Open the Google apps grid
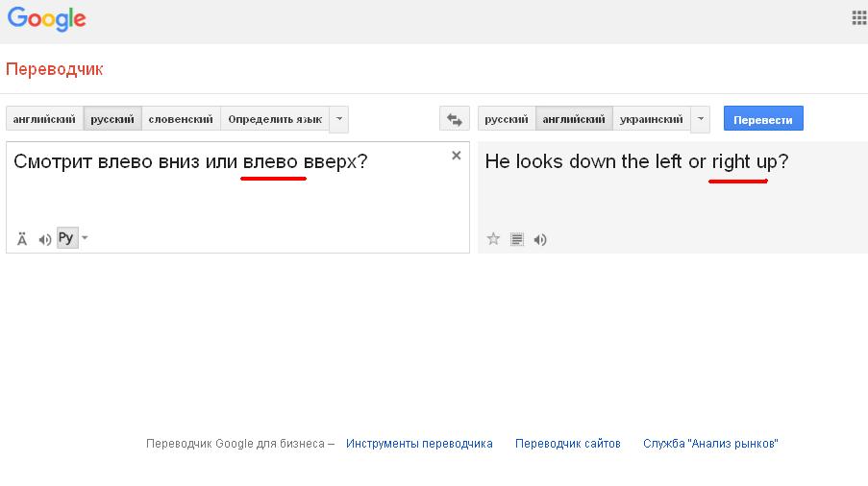The width and height of the screenshot is (868, 486). pyautogui.click(x=858, y=17)
